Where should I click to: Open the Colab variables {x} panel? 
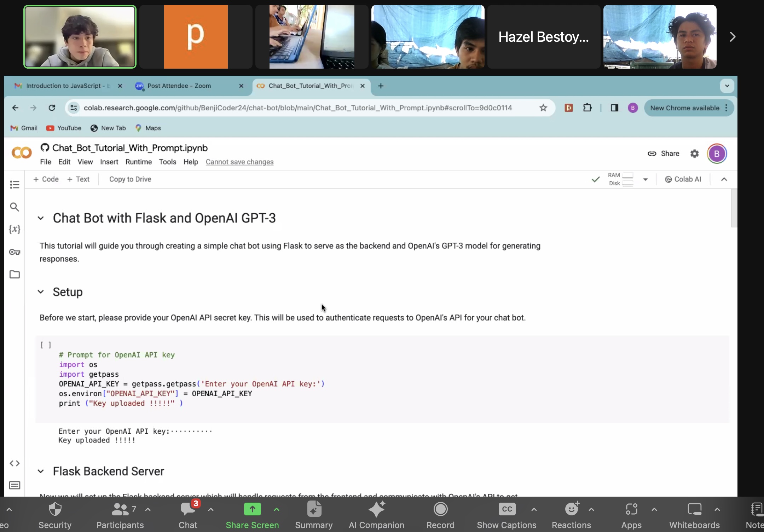click(x=15, y=229)
